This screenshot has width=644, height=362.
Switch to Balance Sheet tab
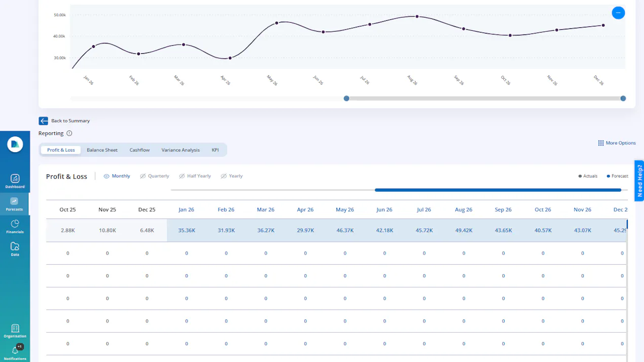[102, 150]
